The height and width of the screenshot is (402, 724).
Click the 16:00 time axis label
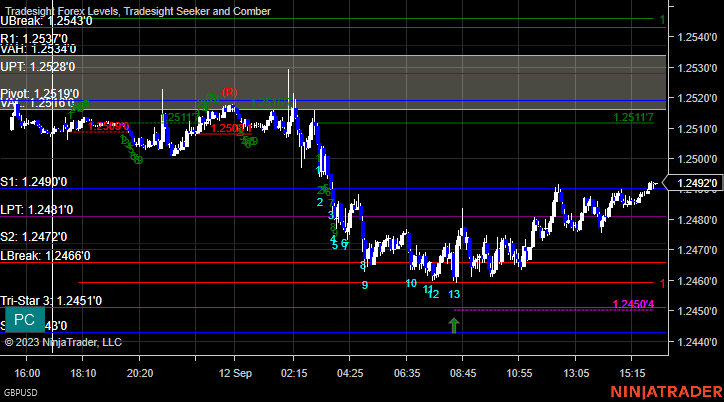pyautogui.click(x=27, y=373)
